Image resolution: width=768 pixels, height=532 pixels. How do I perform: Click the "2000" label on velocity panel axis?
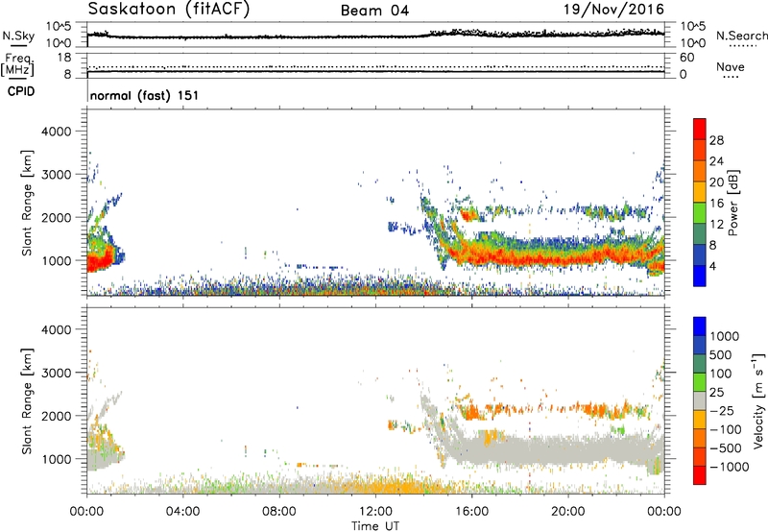(56, 416)
